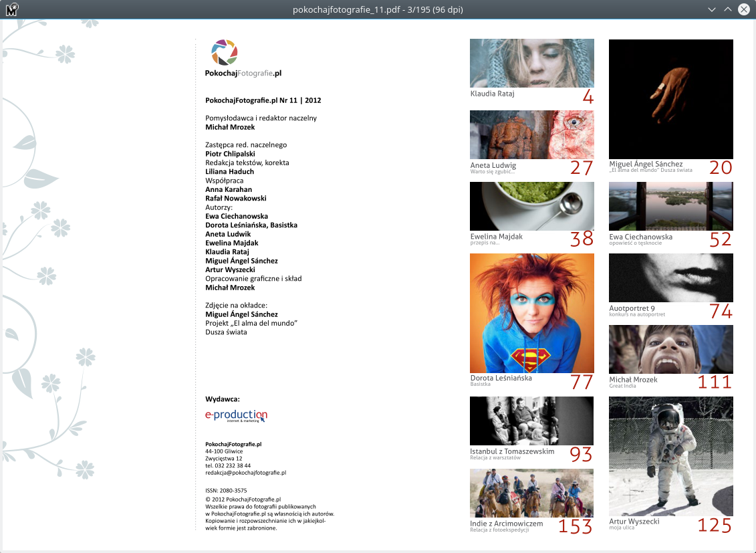Image resolution: width=756 pixels, height=553 pixels.
Task: Minimize the MuPDF window
Action: [712, 9]
